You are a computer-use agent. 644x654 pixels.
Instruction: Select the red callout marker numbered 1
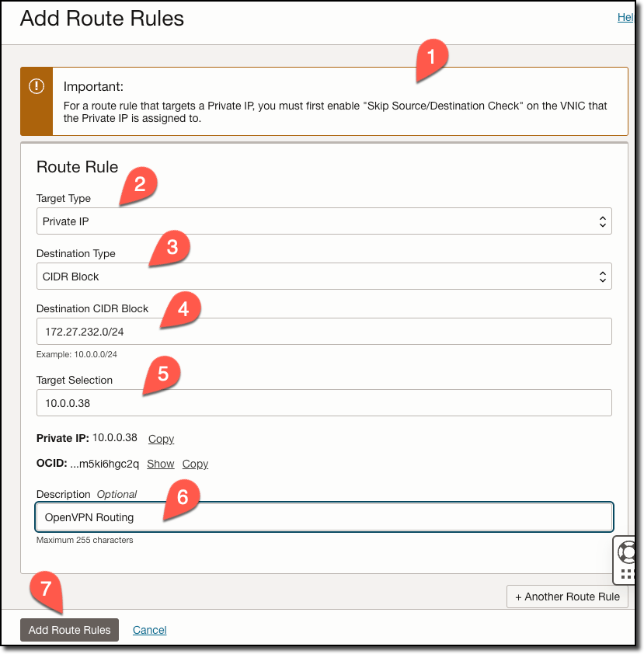[433, 57]
